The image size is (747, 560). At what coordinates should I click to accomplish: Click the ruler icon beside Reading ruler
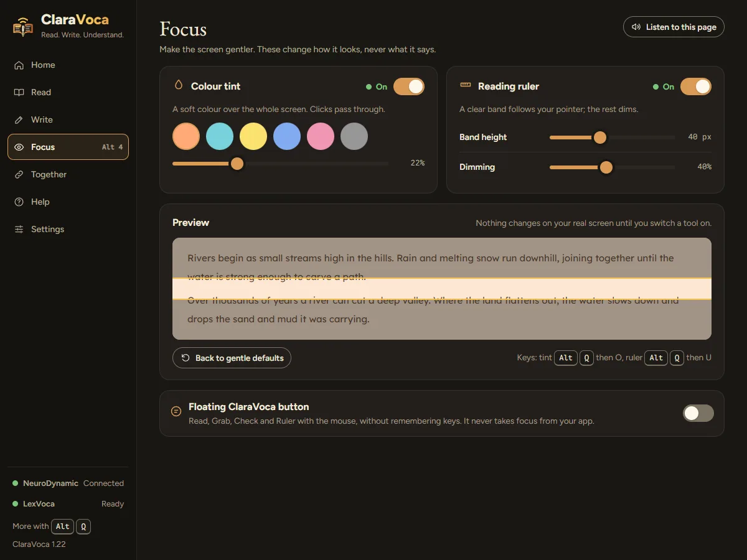click(x=465, y=85)
